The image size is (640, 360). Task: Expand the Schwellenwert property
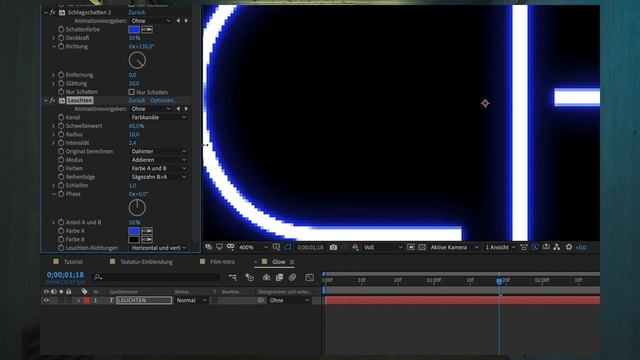tap(53, 126)
